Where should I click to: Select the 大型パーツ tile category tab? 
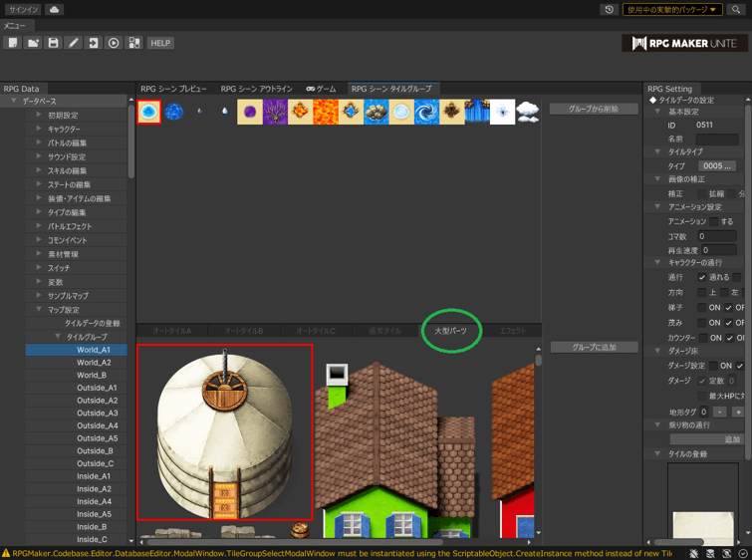pyautogui.click(x=450, y=331)
